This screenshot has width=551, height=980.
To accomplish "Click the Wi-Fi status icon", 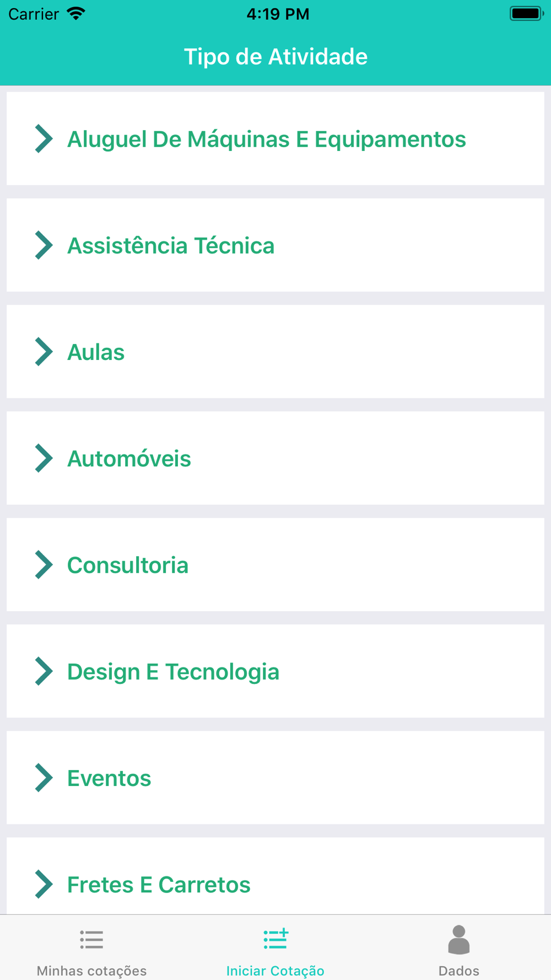I will coord(76,14).
